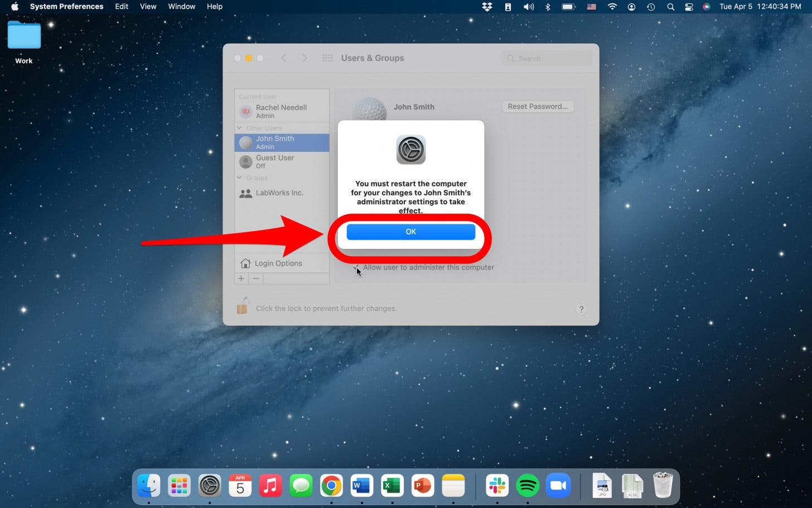This screenshot has height=508, width=812.
Task: Open the System Preferences menu
Action: point(66,7)
